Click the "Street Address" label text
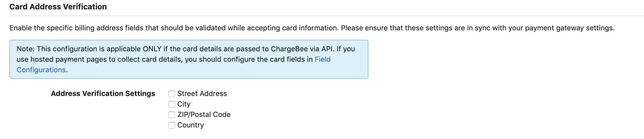 tap(202, 94)
